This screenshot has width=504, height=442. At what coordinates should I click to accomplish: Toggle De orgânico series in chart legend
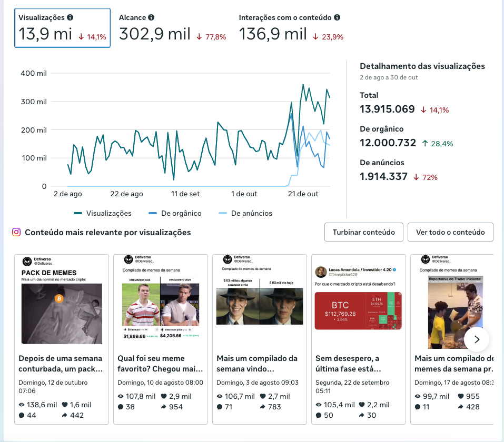[x=175, y=213]
